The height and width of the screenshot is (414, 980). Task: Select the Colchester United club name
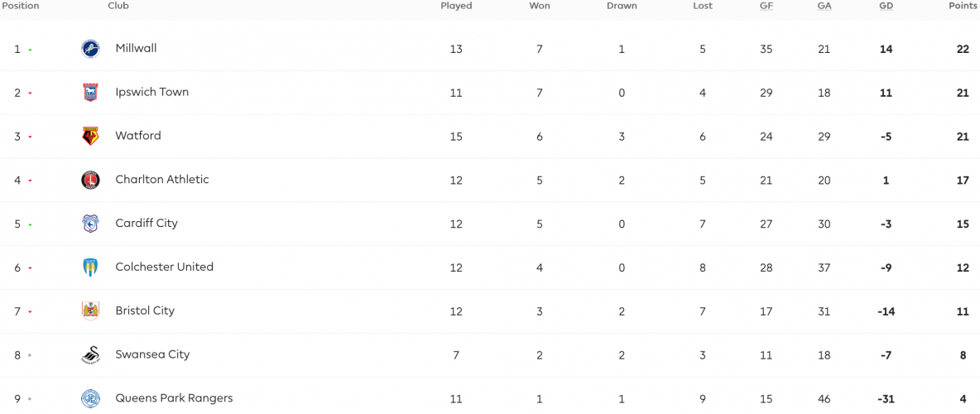165,267
